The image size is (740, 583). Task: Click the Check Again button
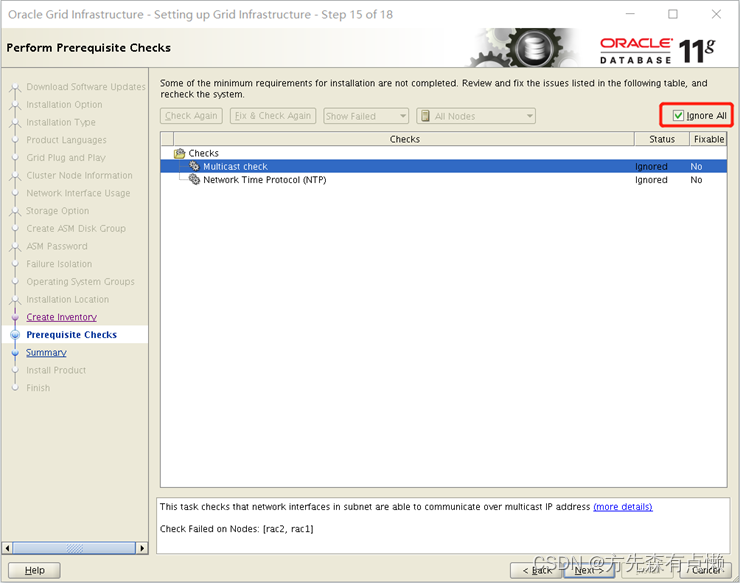coord(191,116)
